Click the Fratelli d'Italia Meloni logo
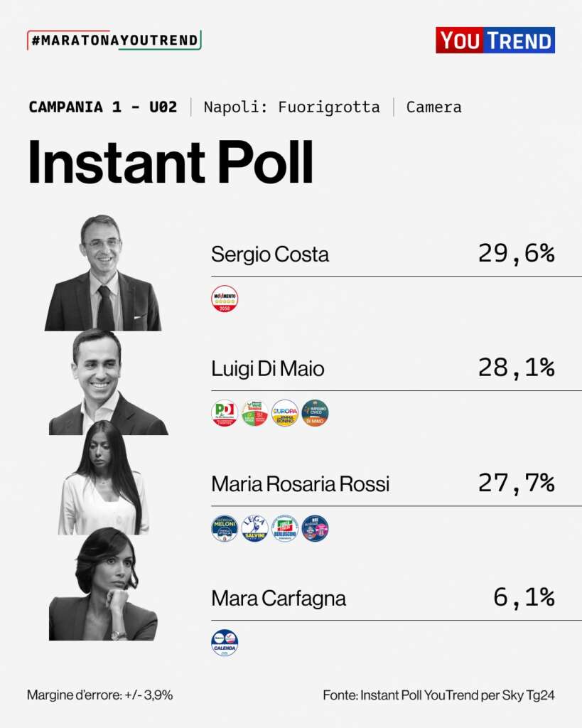 pyautogui.click(x=225, y=528)
